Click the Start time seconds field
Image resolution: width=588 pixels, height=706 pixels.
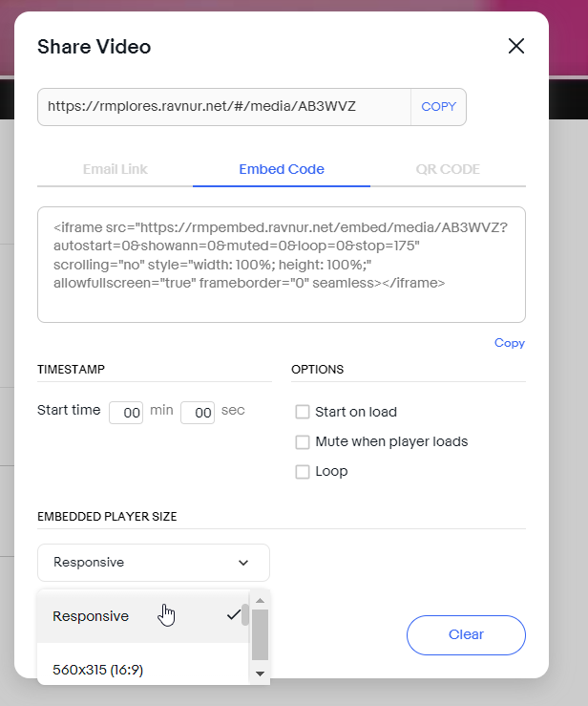(x=198, y=413)
